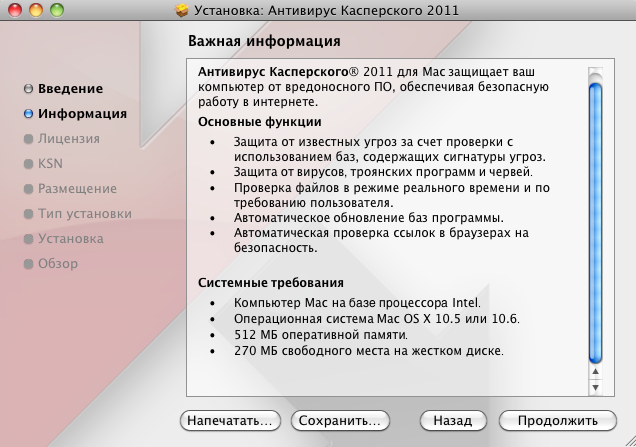Screen dimensions: 636x447
Task: Click the scroll up arrow
Action: click(x=595, y=372)
